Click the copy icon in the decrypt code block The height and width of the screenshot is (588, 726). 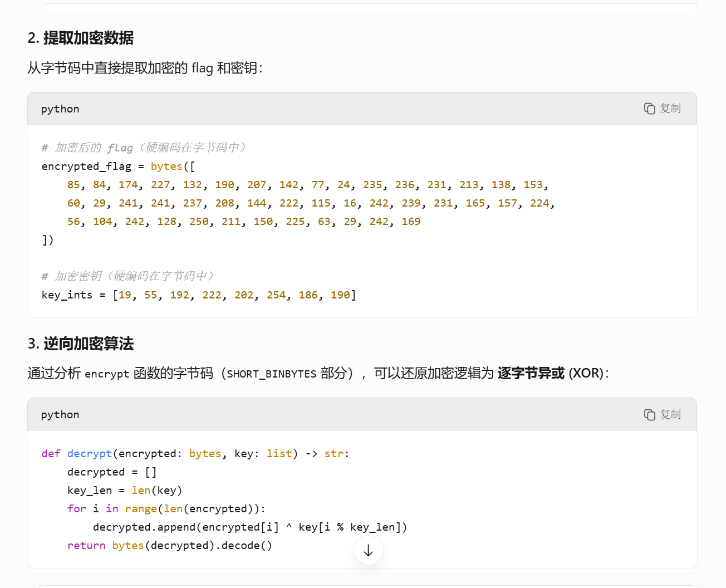point(649,415)
